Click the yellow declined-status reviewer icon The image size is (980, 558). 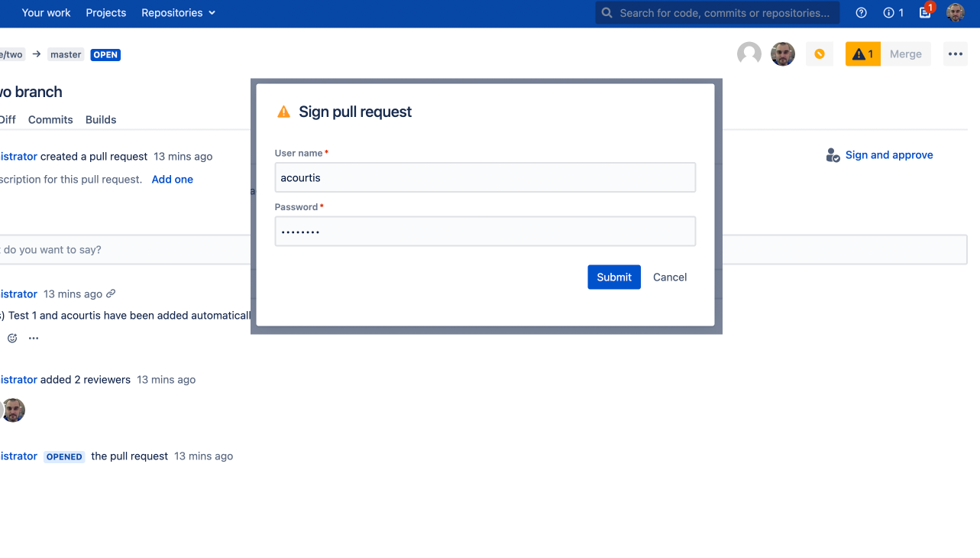pyautogui.click(x=819, y=54)
